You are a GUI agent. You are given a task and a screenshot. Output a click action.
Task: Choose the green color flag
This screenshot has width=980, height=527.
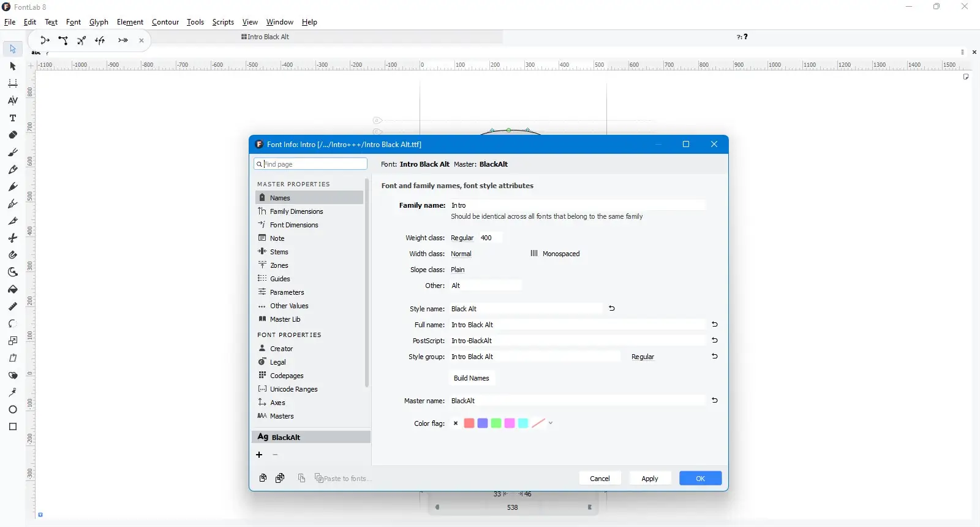point(496,423)
